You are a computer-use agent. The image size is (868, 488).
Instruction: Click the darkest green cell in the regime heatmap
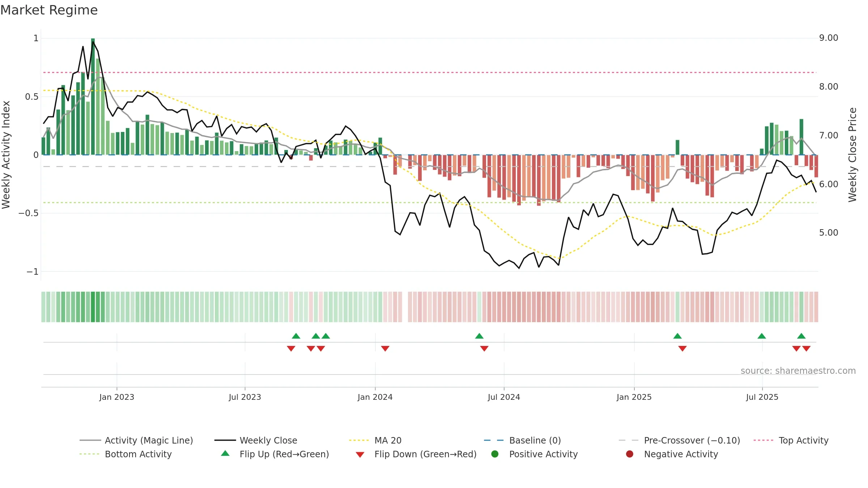point(93,307)
